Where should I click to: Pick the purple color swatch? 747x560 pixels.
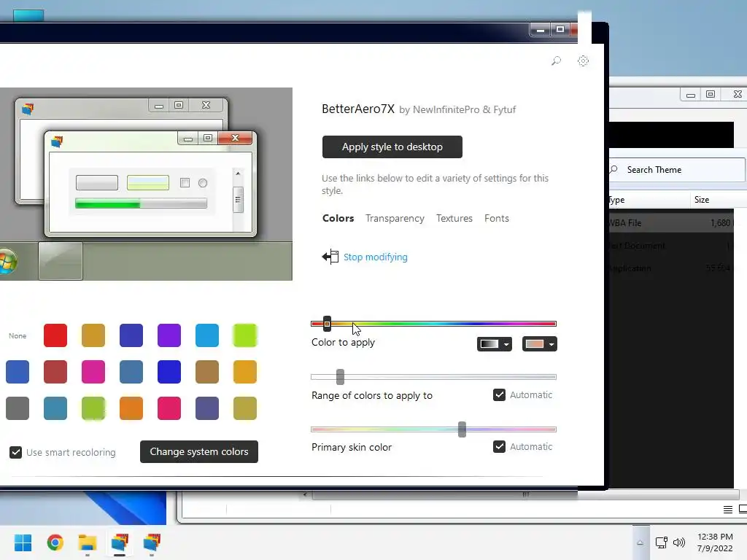coord(169,335)
